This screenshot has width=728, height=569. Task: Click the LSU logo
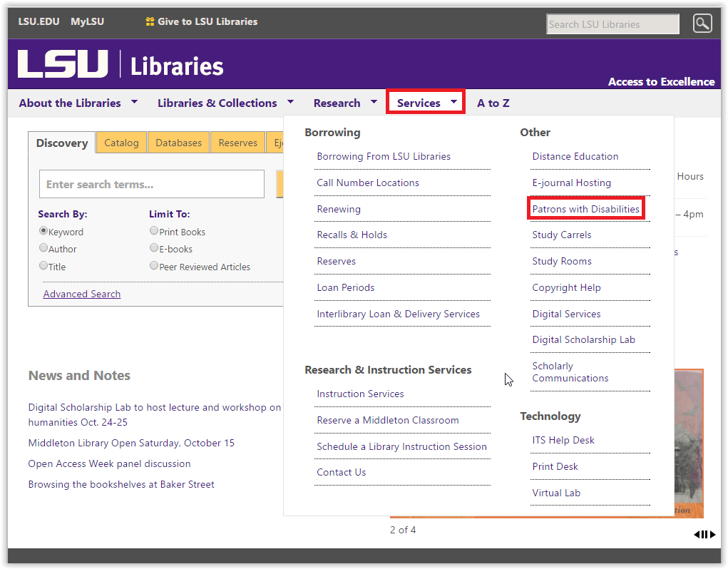pyautogui.click(x=63, y=64)
